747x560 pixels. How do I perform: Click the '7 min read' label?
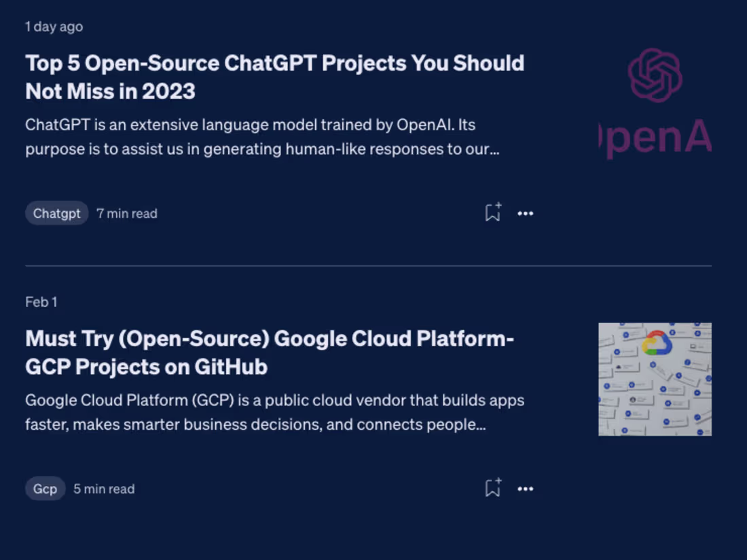coord(127,213)
